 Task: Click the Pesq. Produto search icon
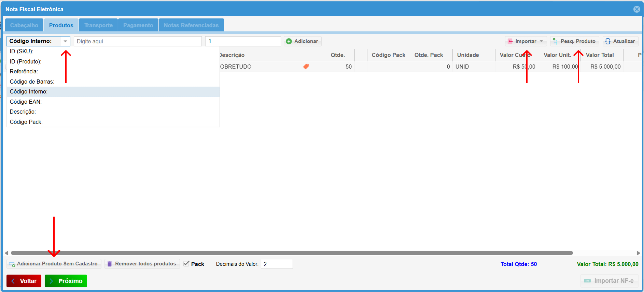click(x=555, y=41)
